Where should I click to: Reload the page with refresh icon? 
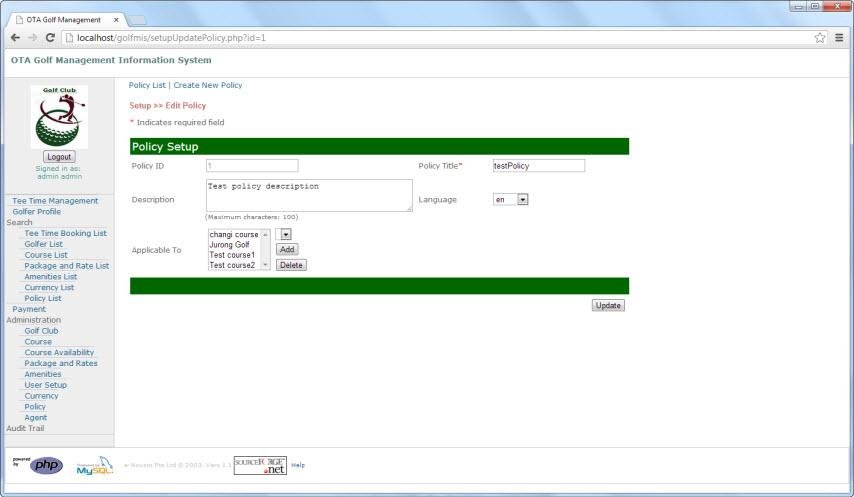(50, 38)
